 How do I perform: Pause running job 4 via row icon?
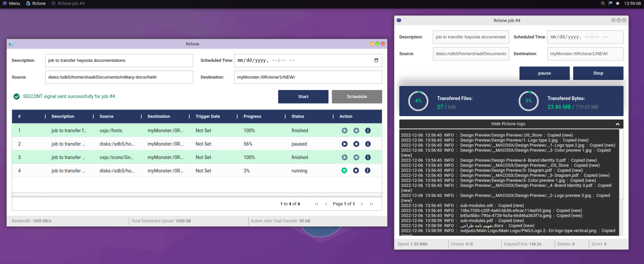click(x=344, y=171)
